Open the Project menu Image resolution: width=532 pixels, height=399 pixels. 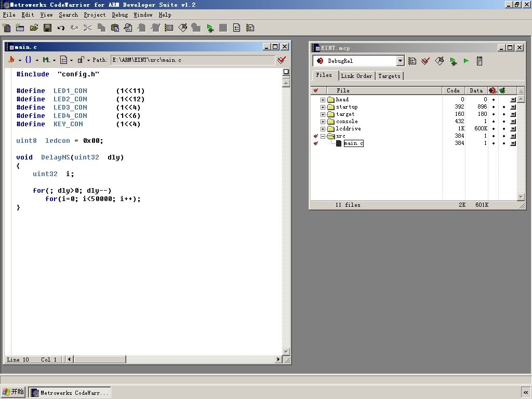tap(95, 15)
